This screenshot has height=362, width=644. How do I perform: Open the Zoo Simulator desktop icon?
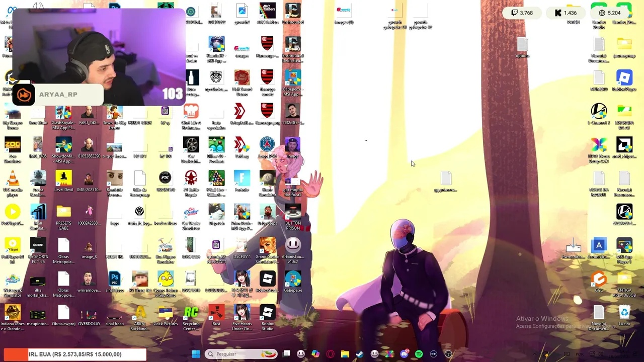click(x=13, y=149)
